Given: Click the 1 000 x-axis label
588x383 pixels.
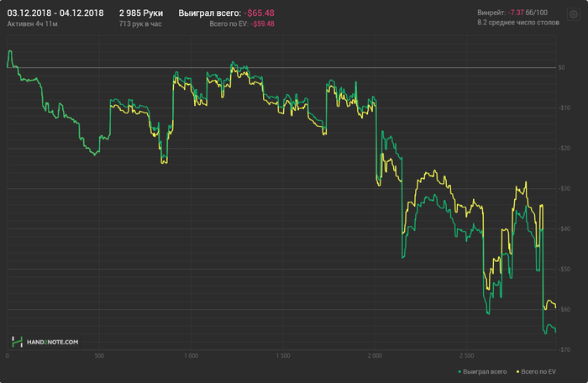Looking at the screenshot, I should [x=191, y=355].
